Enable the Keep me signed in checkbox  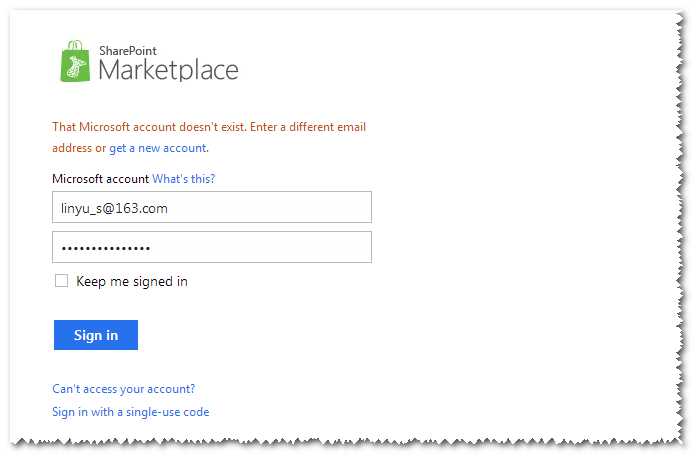pyautogui.click(x=62, y=281)
